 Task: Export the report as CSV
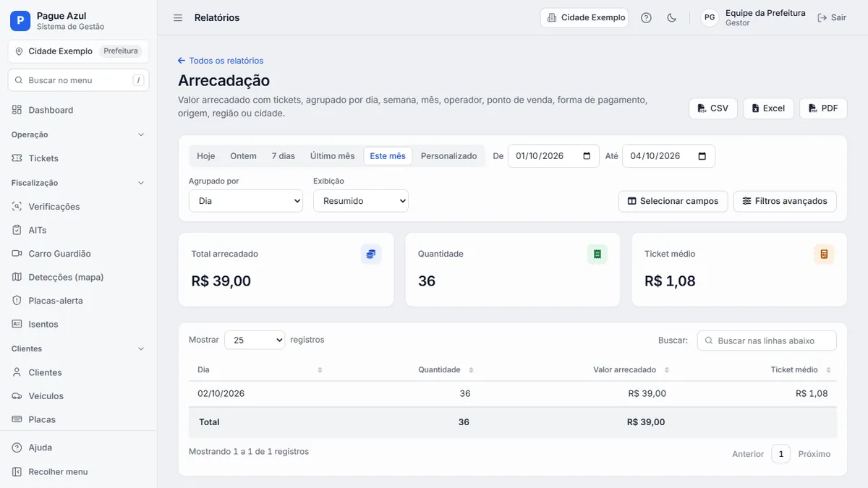click(x=713, y=108)
